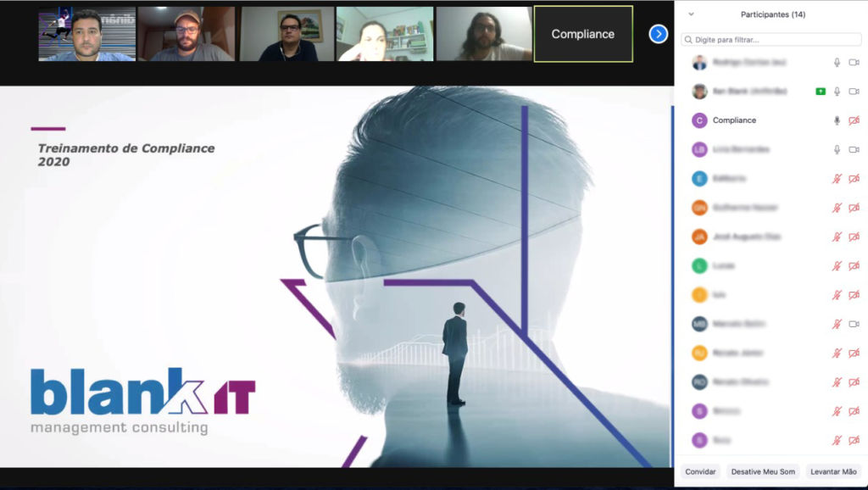868x490 pixels.
Task: Click the camera icon in participant MB's row
Action: click(854, 324)
